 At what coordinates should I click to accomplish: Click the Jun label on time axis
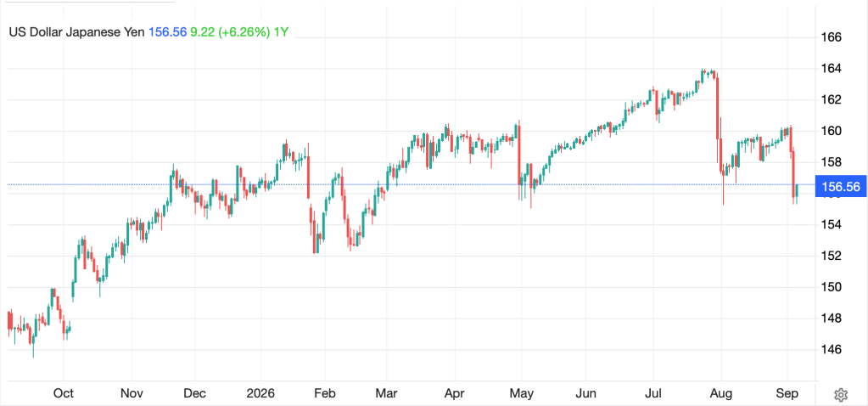[x=585, y=394]
